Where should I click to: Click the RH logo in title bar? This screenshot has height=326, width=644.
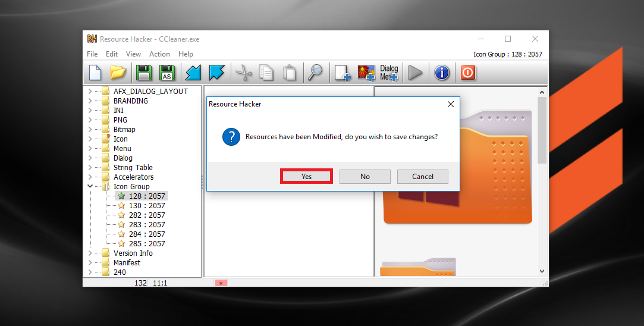(x=92, y=39)
